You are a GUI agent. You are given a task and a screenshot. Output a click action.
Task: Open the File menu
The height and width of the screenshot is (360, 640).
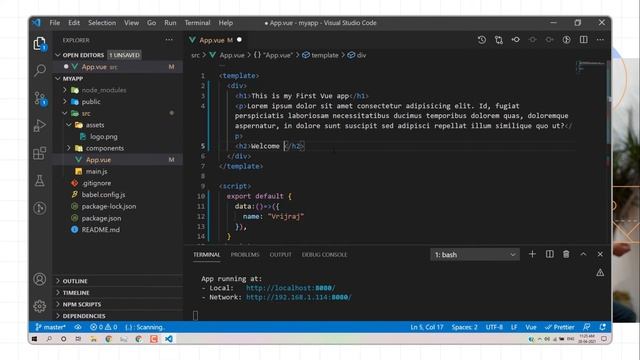(55, 23)
